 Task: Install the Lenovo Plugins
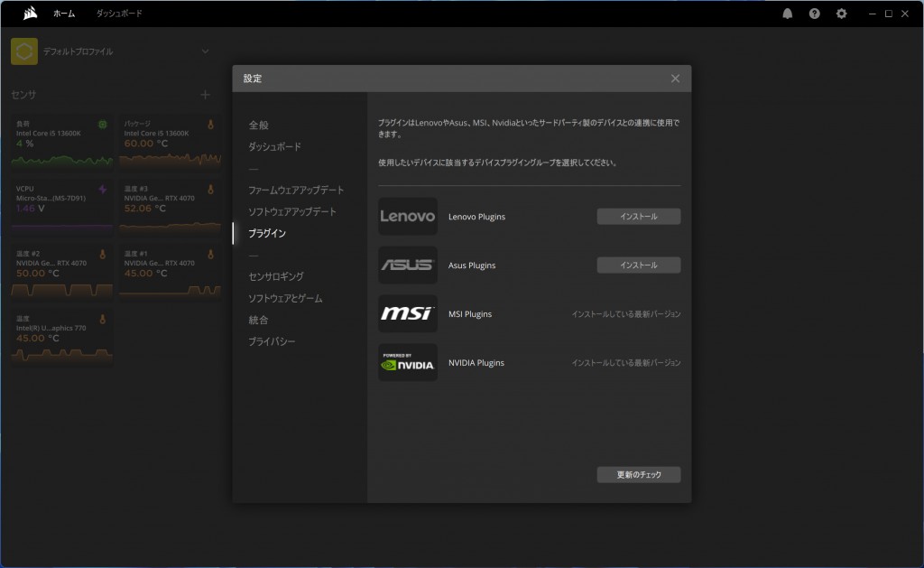click(639, 216)
